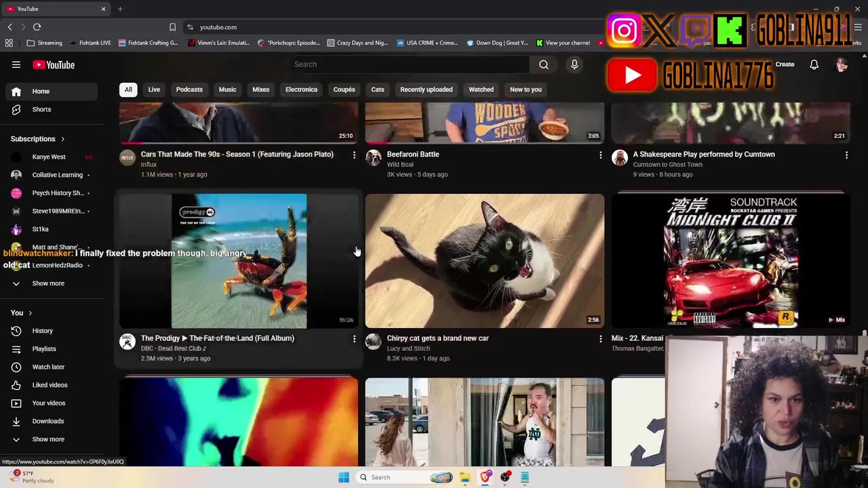Screen dimensions: 868x488
Task: Open options for Cars That Made The 90s
Action: pyautogui.click(x=354, y=155)
